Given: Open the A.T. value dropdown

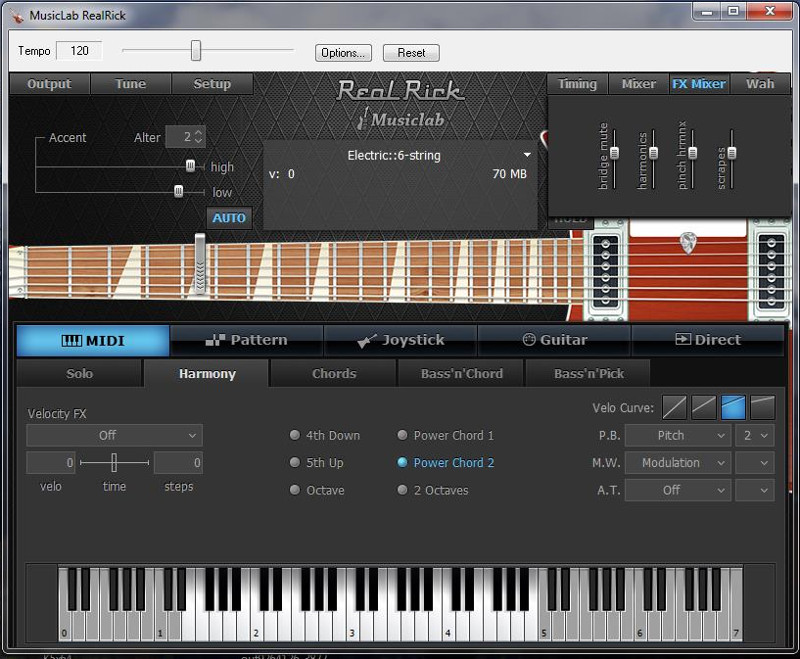Looking at the screenshot, I should (x=755, y=490).
